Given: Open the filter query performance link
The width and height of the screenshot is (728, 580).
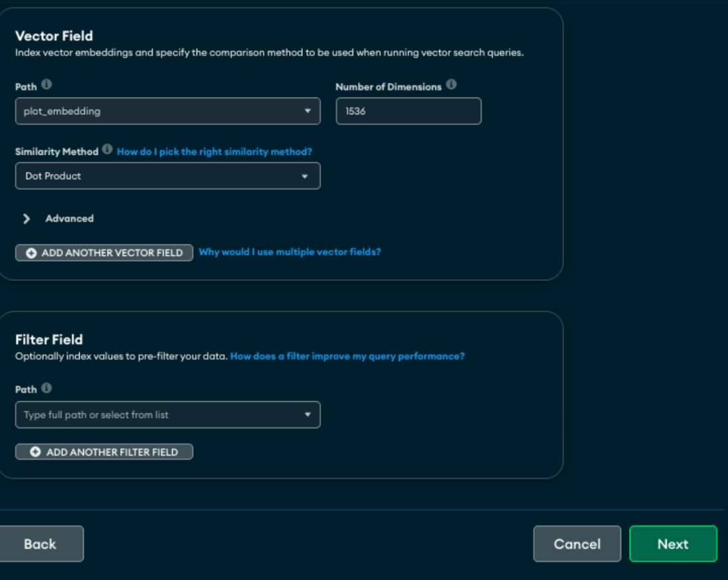Looking at the screenshot, I should pos(347,355).
